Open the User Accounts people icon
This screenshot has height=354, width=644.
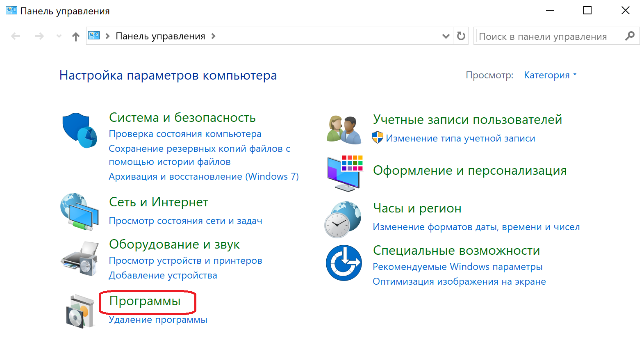344,130
